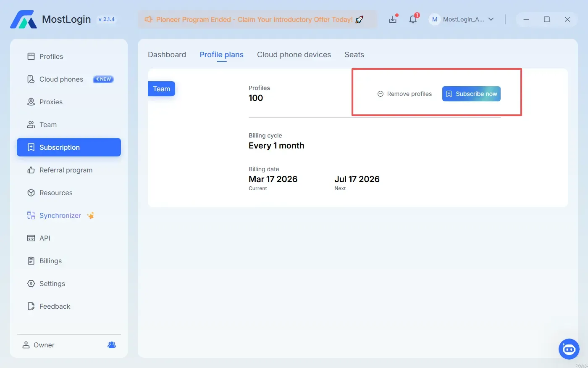Maximize the MostLogin window

(x=547, y=19)
